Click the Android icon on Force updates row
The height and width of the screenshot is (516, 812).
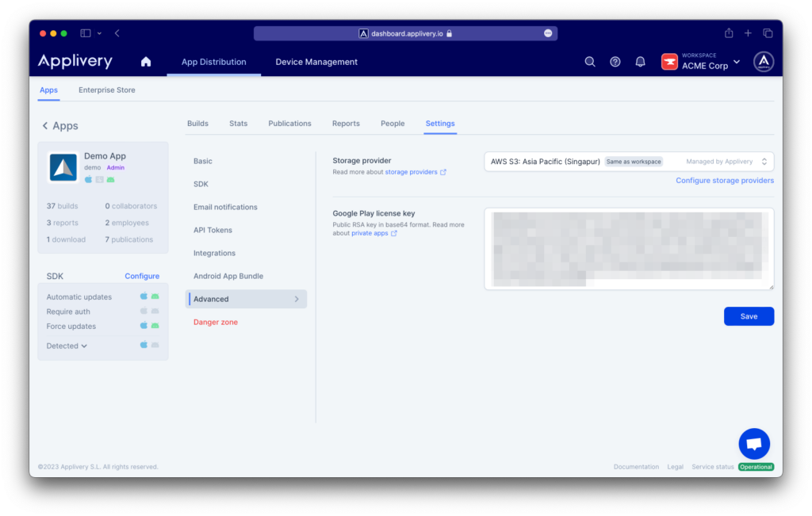coord(155,326)
